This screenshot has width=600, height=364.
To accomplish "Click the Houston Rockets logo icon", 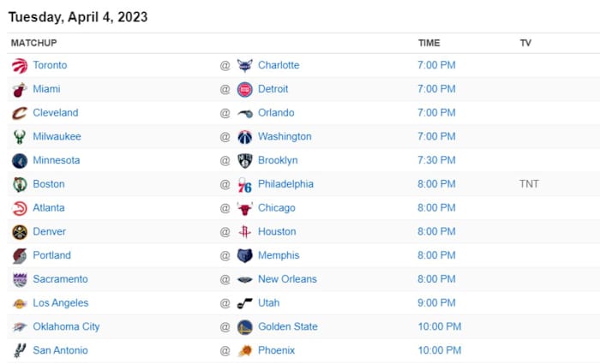I will coord(245,231).
